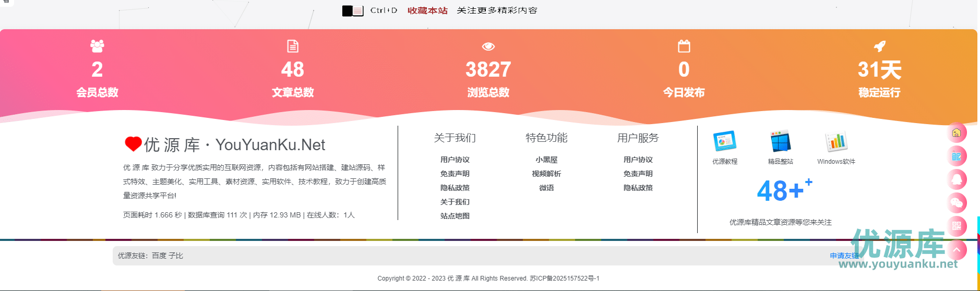The image size is (980, 291).
Task: Click the 特色功能 column heading
Action: [546, 138]
